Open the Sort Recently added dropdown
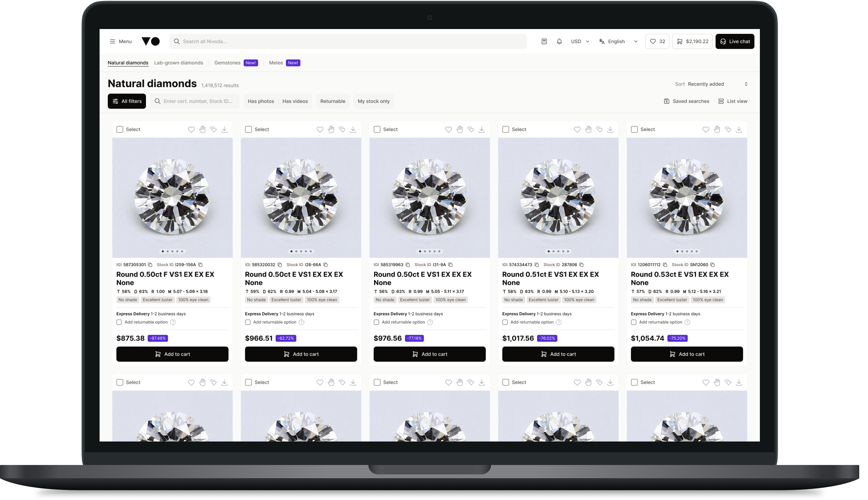Viewport: 868px width, 500px height. (x=711, y=84)
